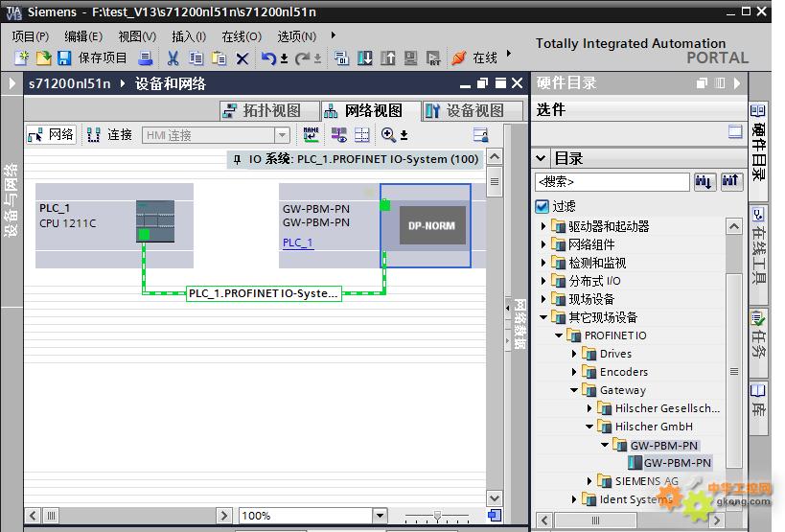Collapse the 其它现场设备 folder
The width and height of the screenshot is (785, 532).
(543, 317)
